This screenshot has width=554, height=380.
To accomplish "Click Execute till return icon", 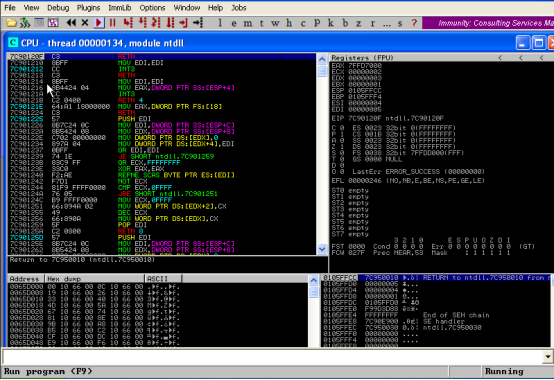I will click(183, 23).
